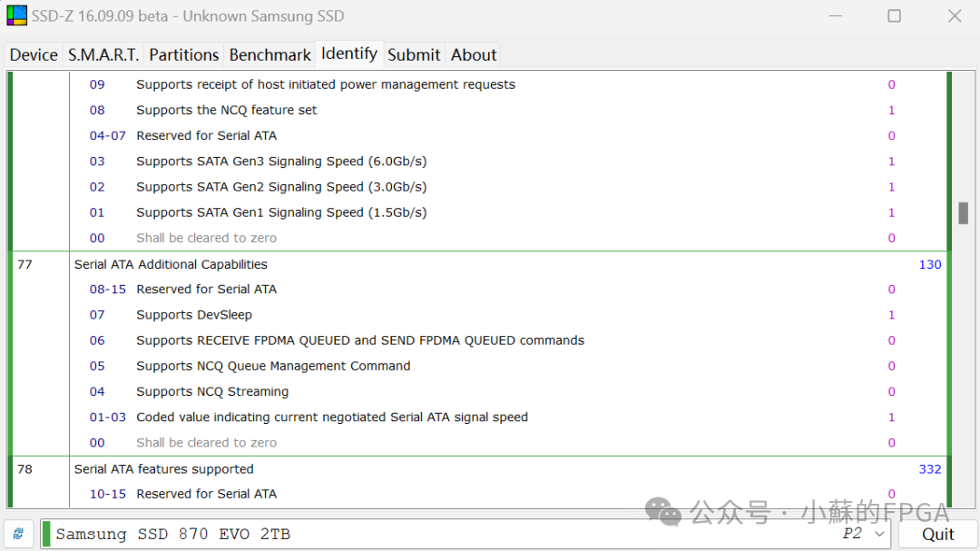Click bit range '01-03' label

[107, 418]
